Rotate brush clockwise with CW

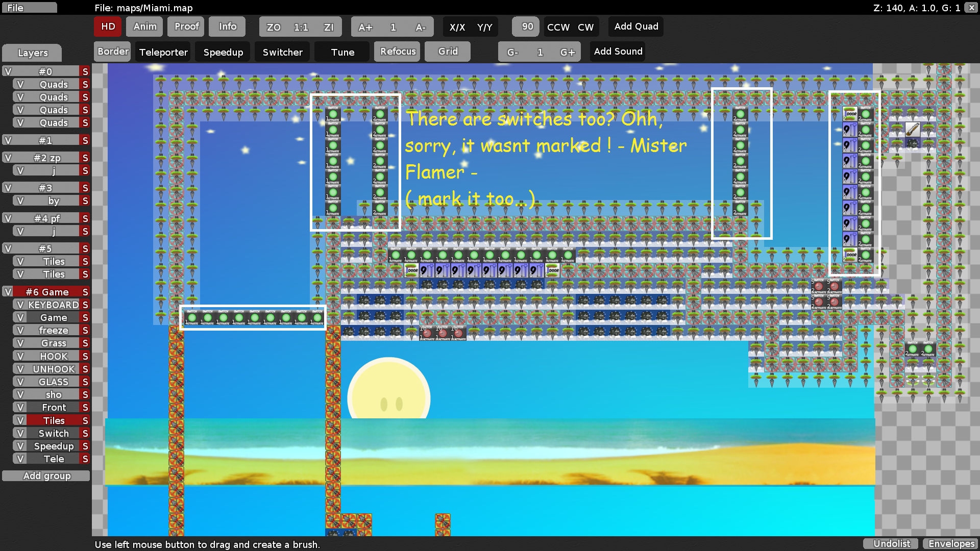(x=585, y=27)
